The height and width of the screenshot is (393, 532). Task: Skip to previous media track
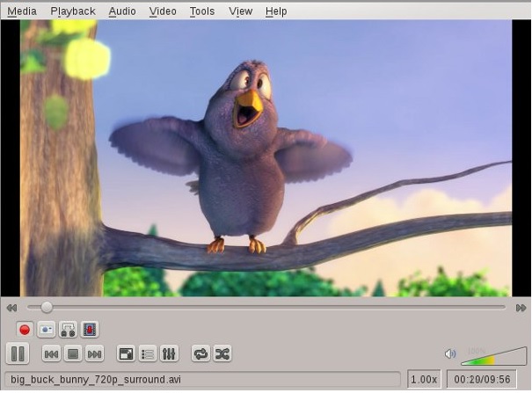point(52,353)
